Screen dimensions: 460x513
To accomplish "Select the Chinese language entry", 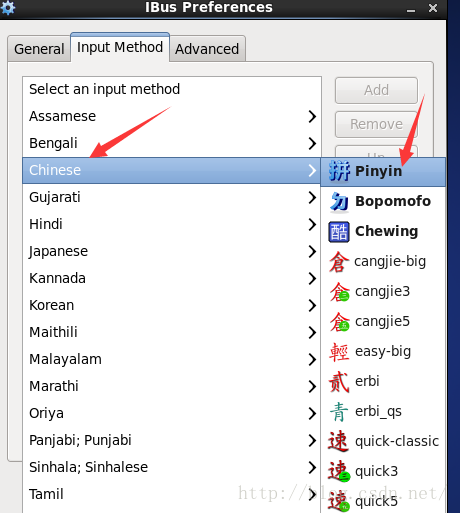I will point(172,170).
